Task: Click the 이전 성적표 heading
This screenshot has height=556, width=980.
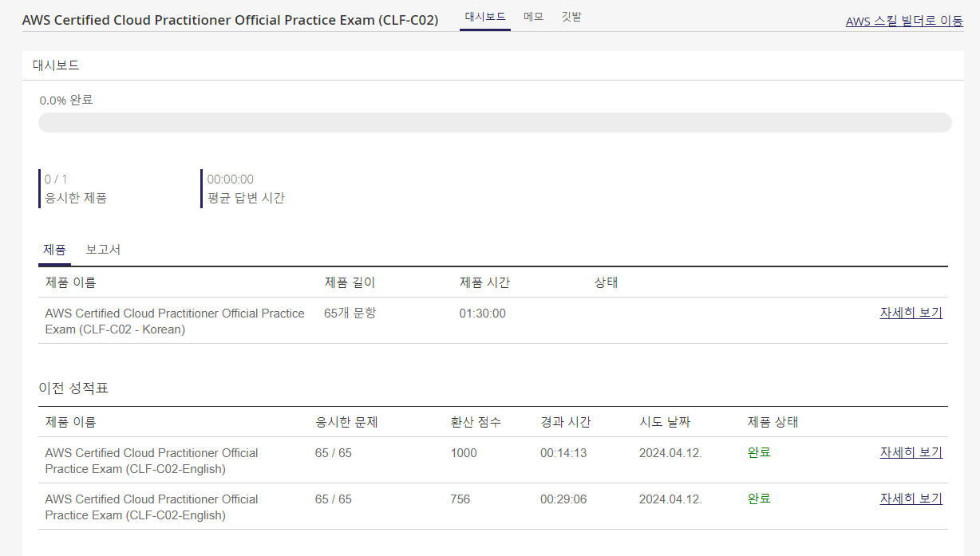Action: pos(73,388)
